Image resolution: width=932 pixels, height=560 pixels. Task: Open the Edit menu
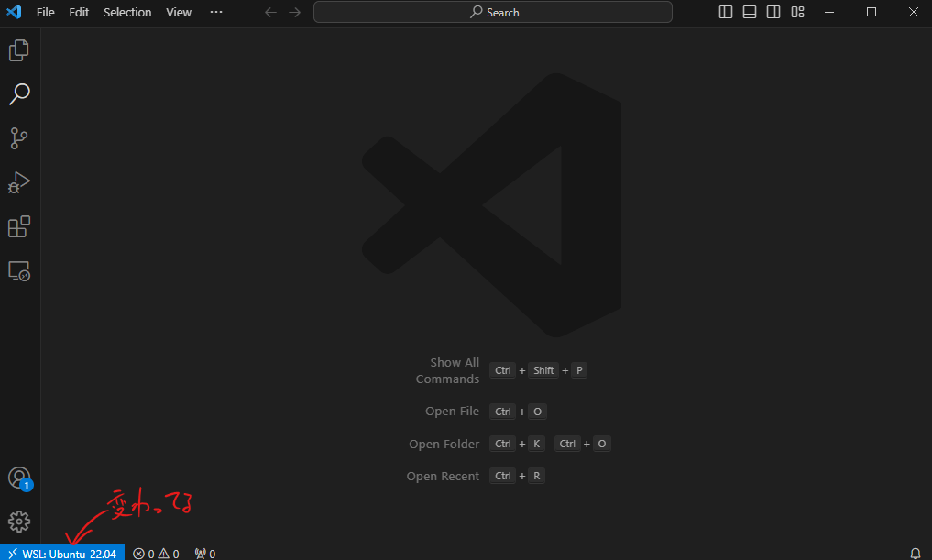click(79, 13)
